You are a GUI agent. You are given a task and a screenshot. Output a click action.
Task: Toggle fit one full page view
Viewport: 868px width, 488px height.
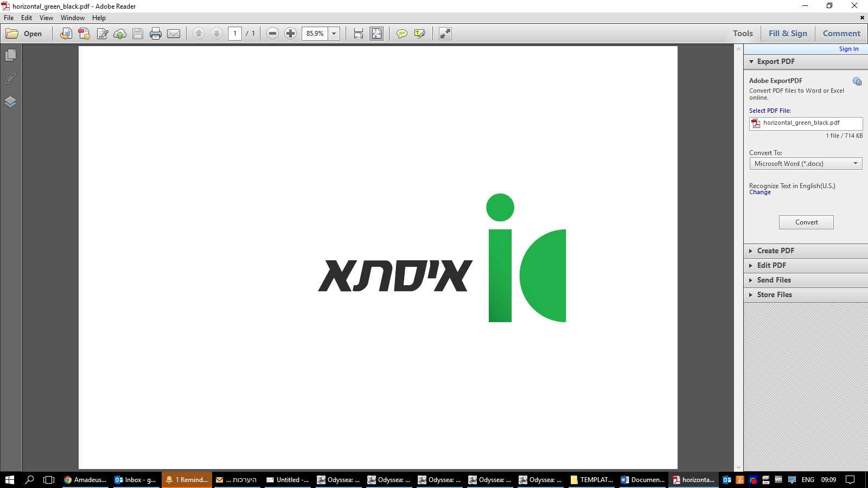(376, 34)
